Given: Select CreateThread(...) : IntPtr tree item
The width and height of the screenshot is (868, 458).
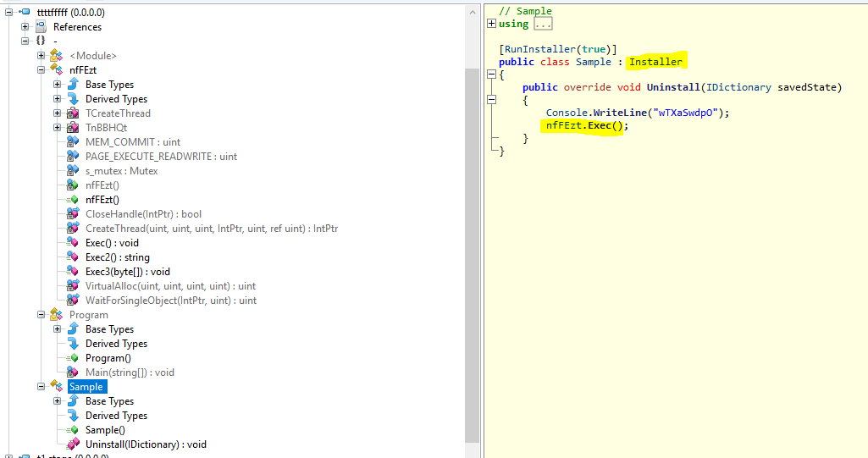Looking at the screenshot, I should click(x=212, y=228).
